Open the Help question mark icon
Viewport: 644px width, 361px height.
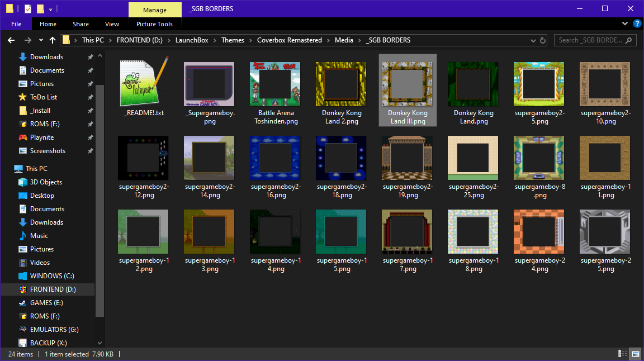click(637, 24)
